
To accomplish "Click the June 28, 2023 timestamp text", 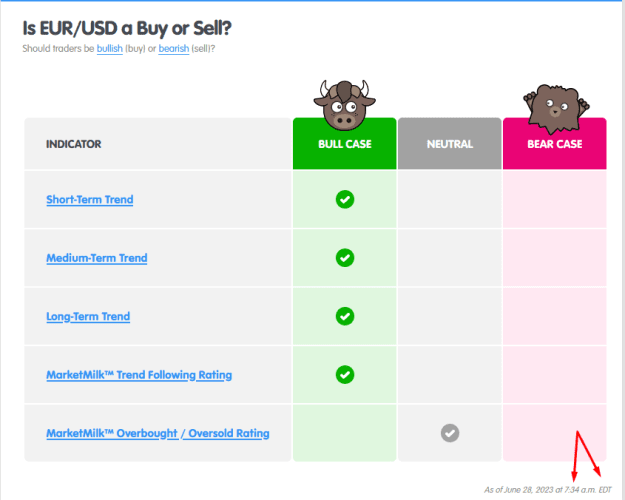I will (x=548, y=490).
